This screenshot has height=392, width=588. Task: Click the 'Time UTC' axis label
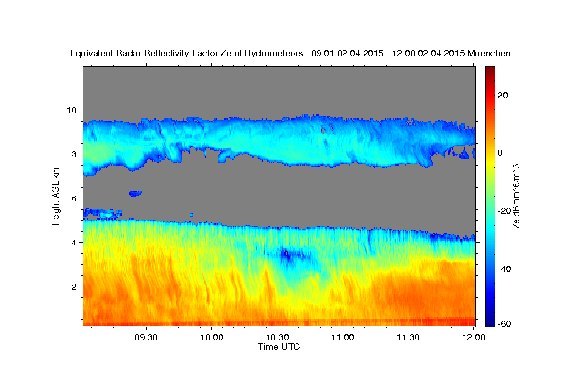click(279, 347)
